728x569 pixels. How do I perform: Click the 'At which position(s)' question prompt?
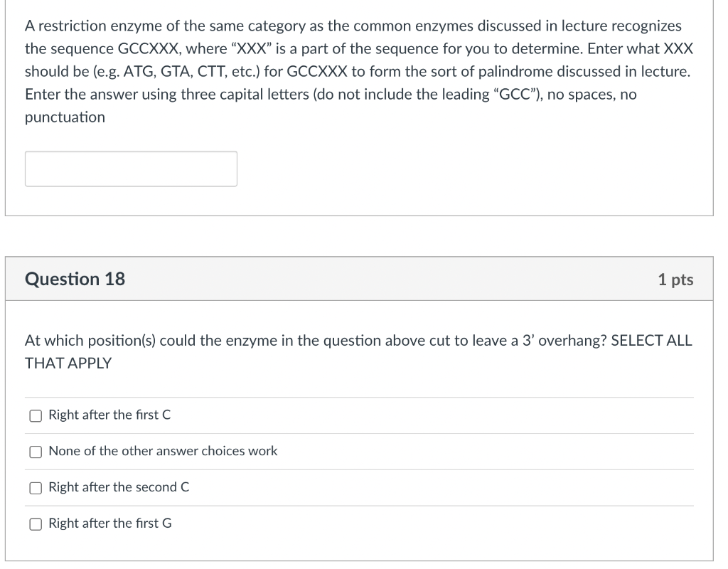358,341
